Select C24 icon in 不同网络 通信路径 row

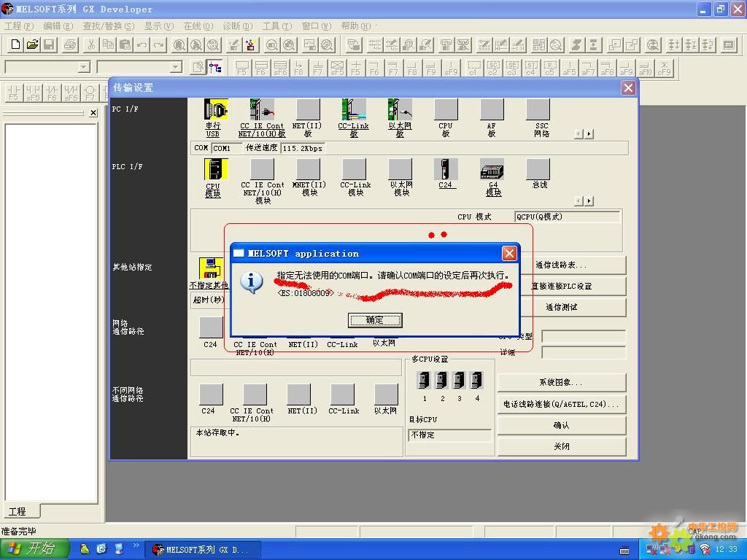pos(211,395)
